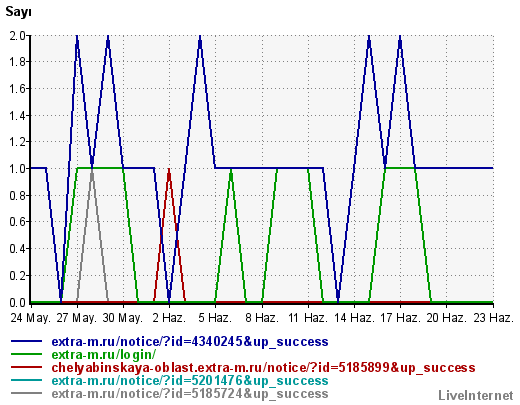Click the LiveInternet watermark text
Image resolution: width=520 pixels, height=405 pixels.
pos(476,395)
